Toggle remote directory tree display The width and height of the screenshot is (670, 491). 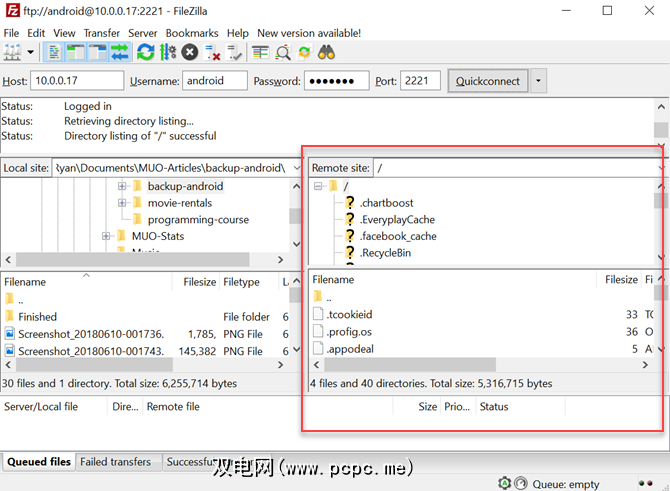click(98, 53)
